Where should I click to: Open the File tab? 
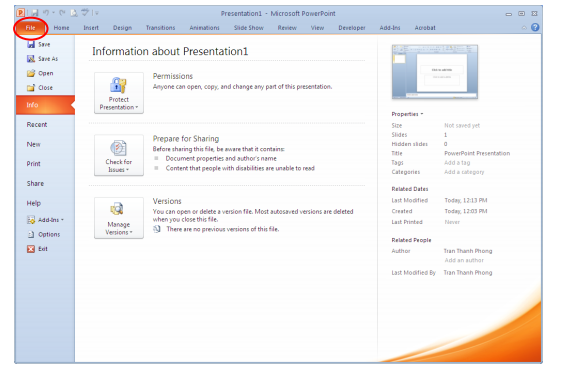30,28
